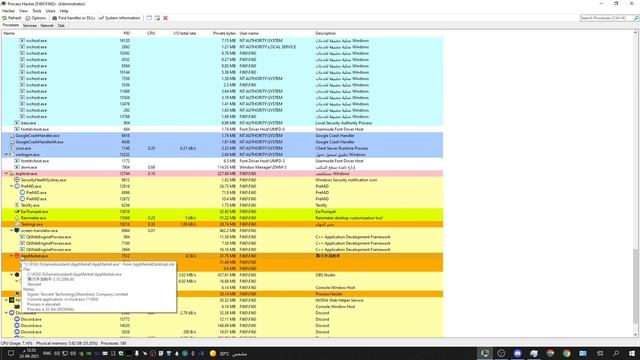Select the EarTrumpet.exe process row
Image resolution: width=640 pixels, height=360 pixels.
[x=222, y=211]
